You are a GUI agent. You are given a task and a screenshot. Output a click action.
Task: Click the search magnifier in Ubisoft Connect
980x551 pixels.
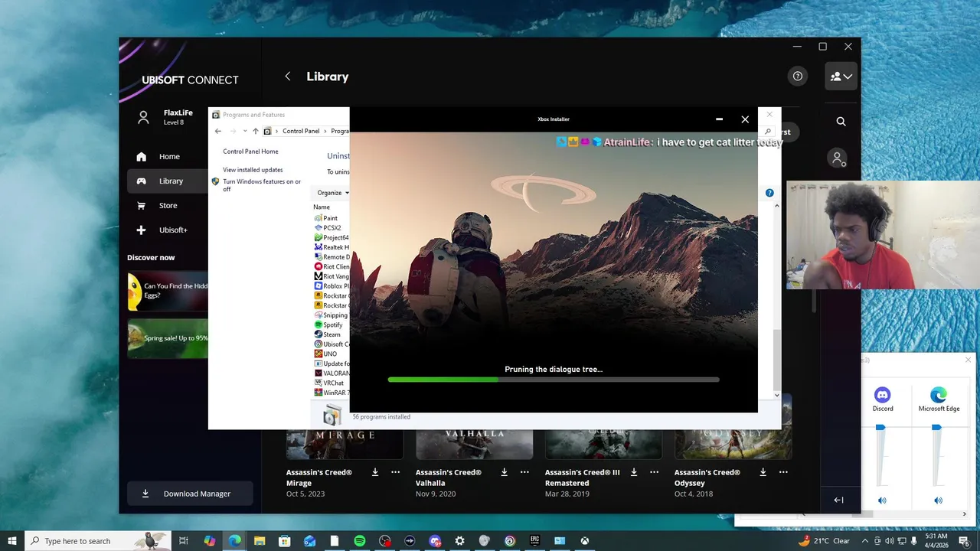pos(841,121)
